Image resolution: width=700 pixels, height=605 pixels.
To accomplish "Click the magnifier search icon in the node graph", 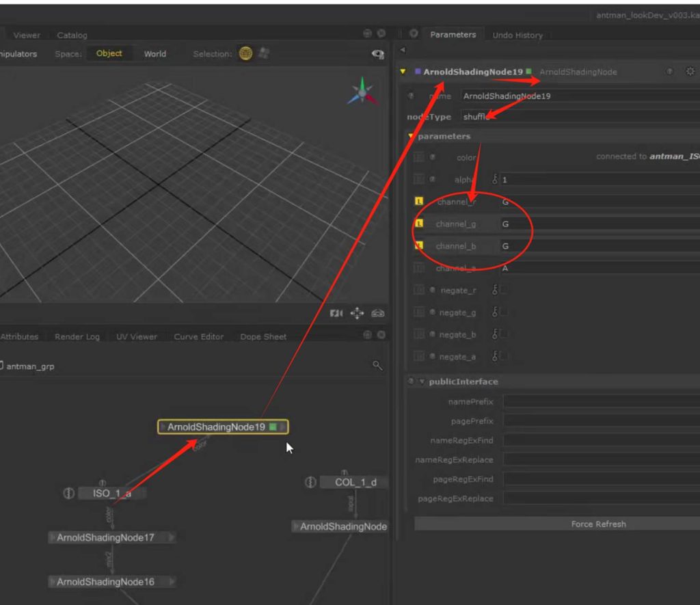I will click(x=377, y=366).
